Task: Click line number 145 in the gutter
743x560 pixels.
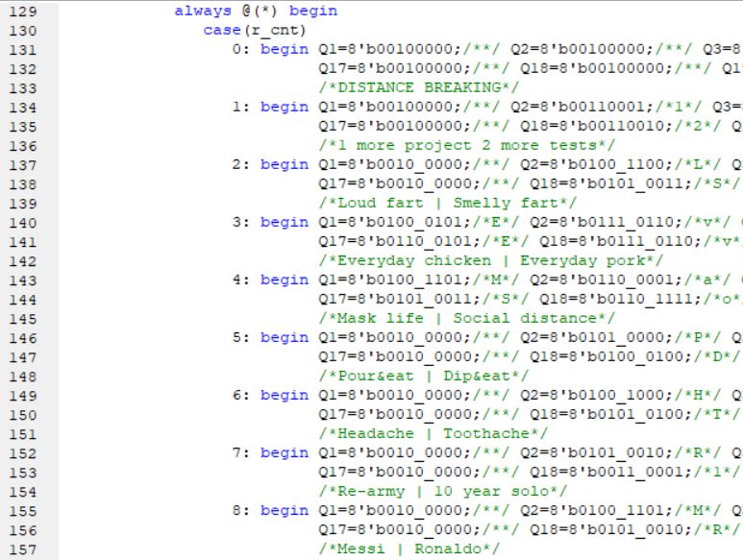Action: click(x=23, y=319)
